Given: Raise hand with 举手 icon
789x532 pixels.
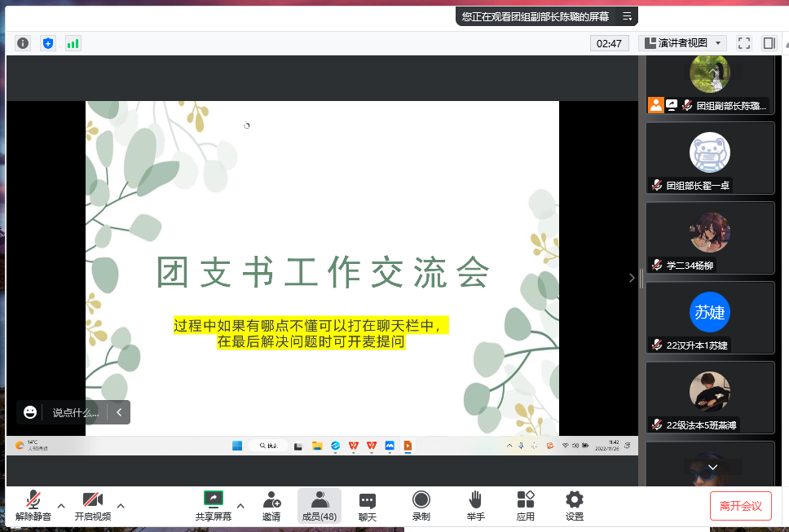Looking at the screenshot, I should click(x=475, y=505).
